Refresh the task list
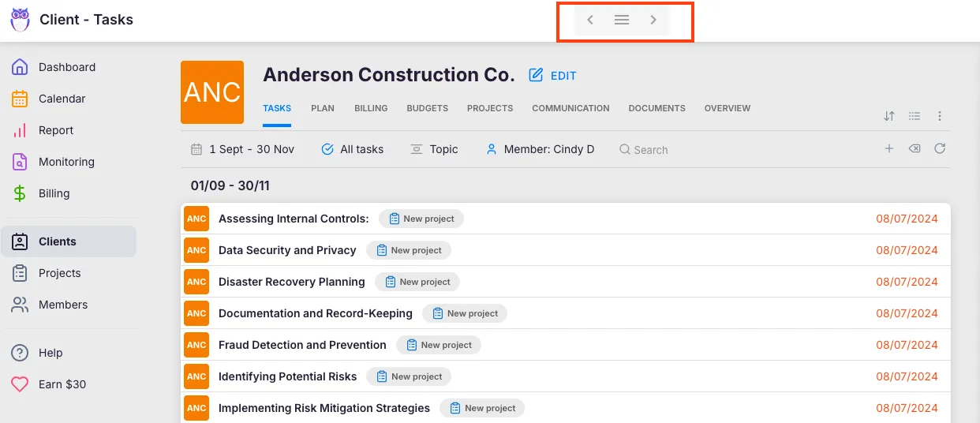The height and width of the screenshot is (423, 980). 940,148
